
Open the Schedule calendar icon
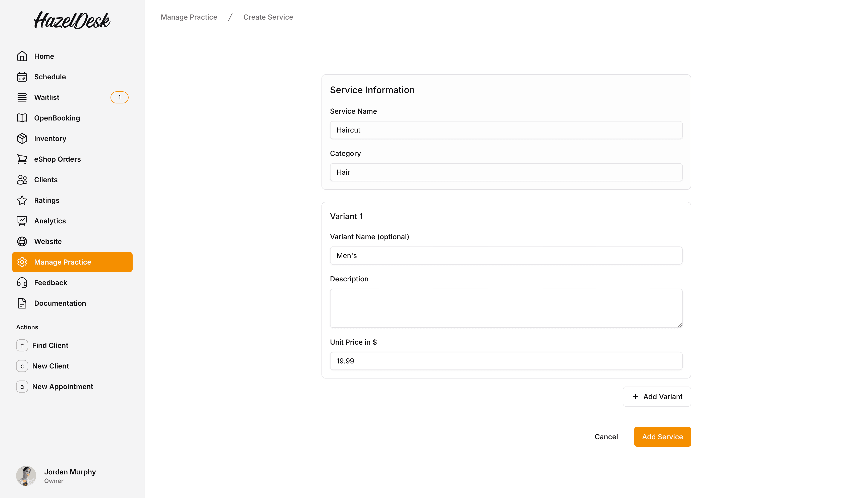(22, 77)
